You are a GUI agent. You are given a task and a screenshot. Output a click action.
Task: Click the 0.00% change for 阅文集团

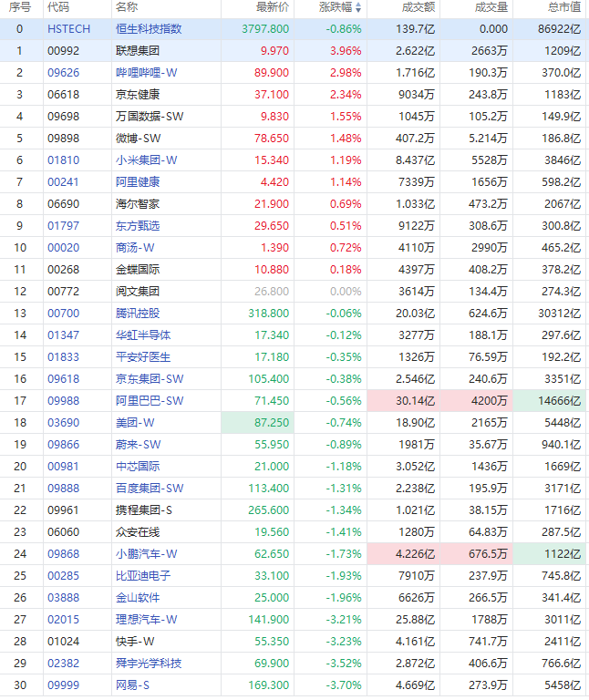[346, 292]
